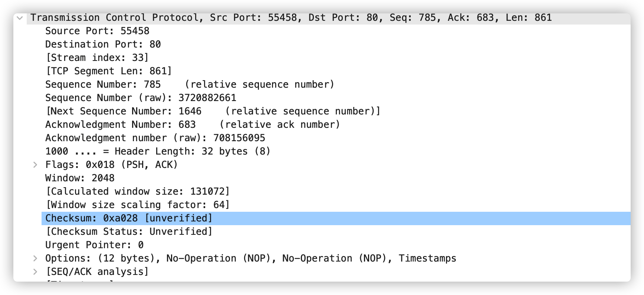Screen dimensions: 644x295
Task: Click the Header Length: 32 bytes row
Action: point(158,152)
